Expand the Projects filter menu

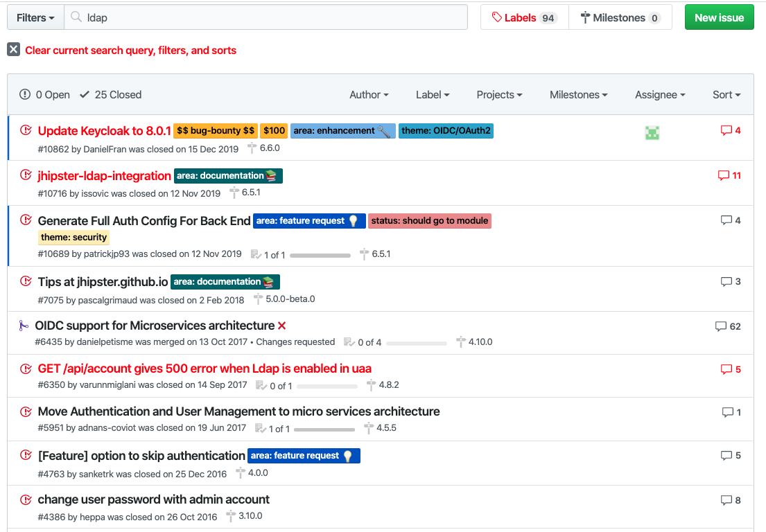tap(499, 95)
